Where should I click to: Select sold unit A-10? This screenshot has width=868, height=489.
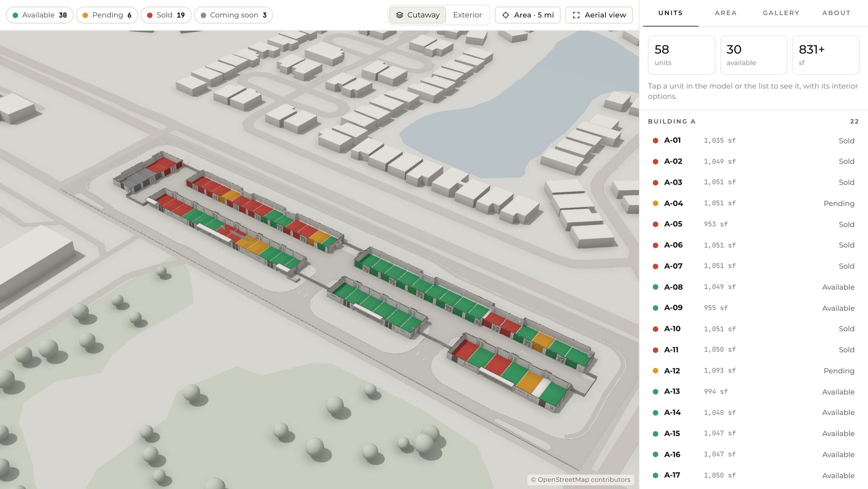(x=753, y=329)
